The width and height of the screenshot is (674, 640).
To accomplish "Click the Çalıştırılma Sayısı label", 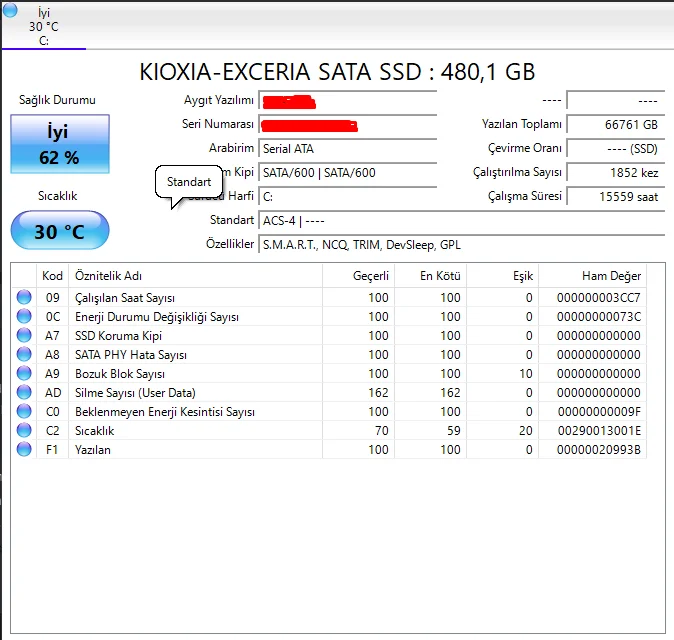I will [517, 172].
